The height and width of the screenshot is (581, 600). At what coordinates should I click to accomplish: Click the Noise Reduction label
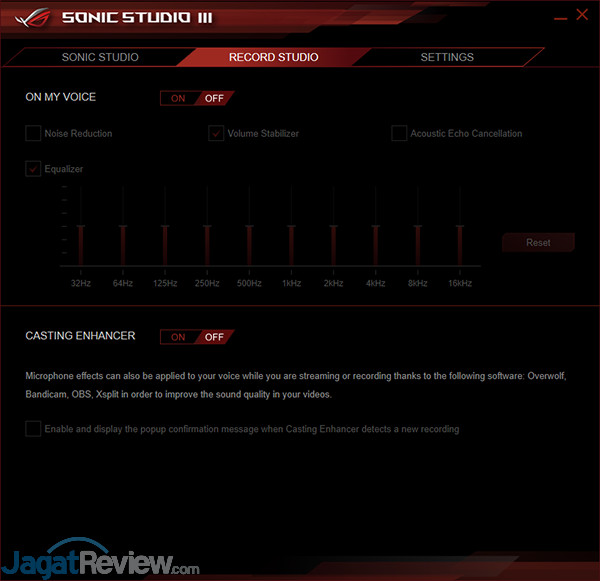click(x=78, y=133)
